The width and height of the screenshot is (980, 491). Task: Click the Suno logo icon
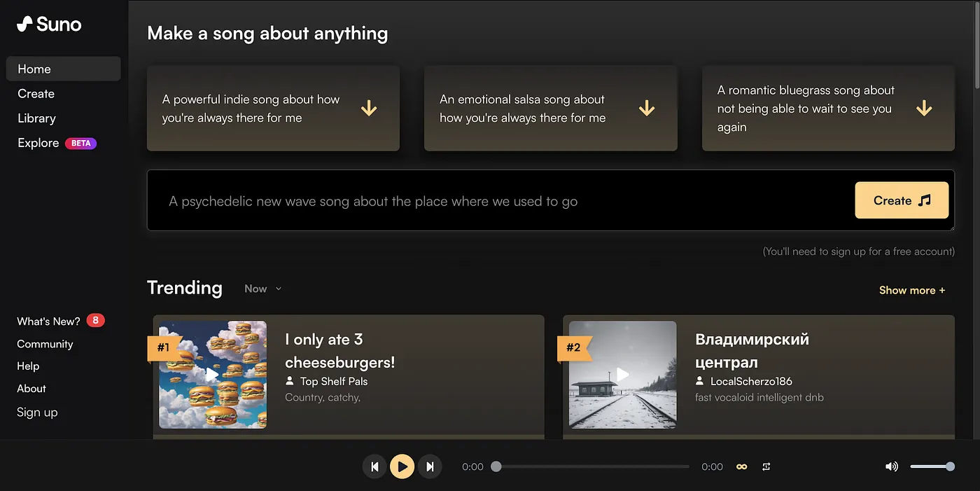25,24
